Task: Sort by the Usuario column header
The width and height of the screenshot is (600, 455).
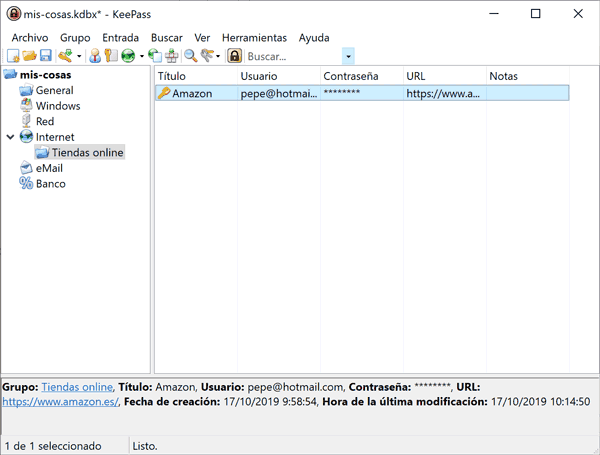Action: [x=279, y=76]
